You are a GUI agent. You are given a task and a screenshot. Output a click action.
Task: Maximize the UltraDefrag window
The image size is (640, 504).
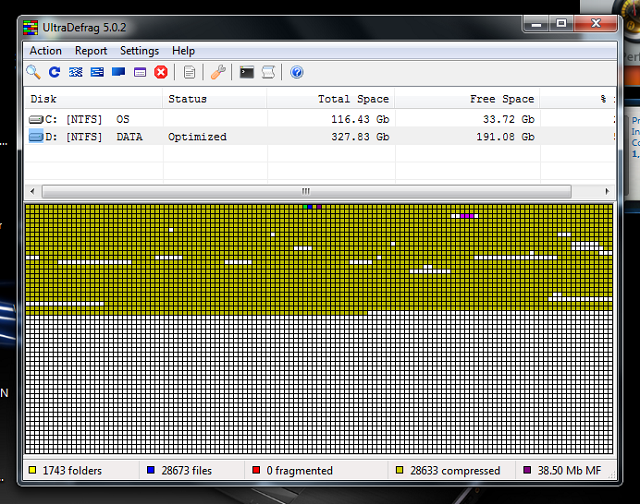pos(561,24)
